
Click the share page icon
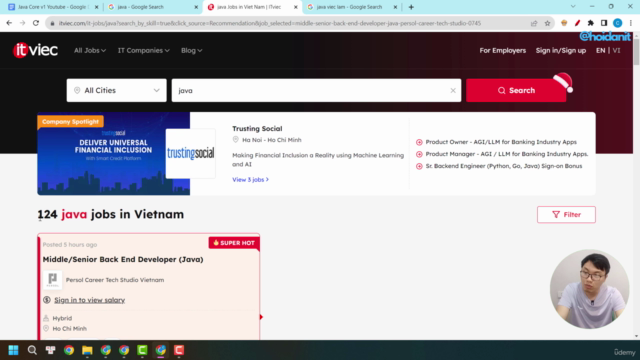534,23
